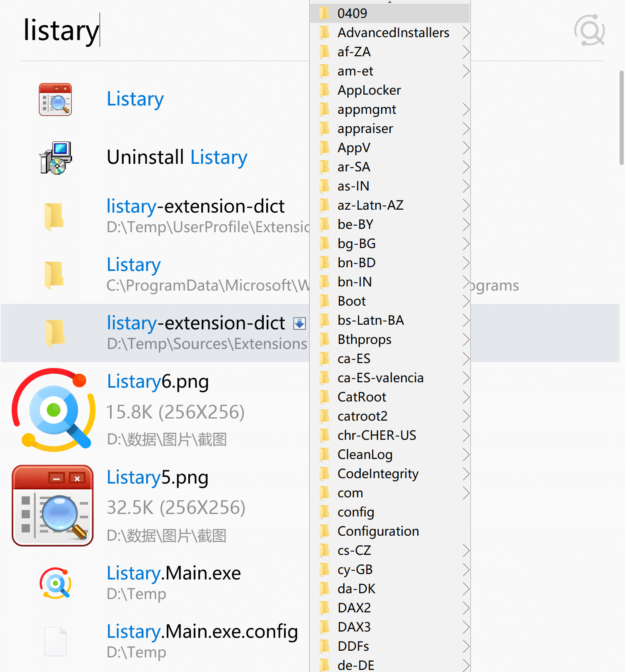Select the DDFs folder entry
The image size is (625, 672).
click(390, 646)
